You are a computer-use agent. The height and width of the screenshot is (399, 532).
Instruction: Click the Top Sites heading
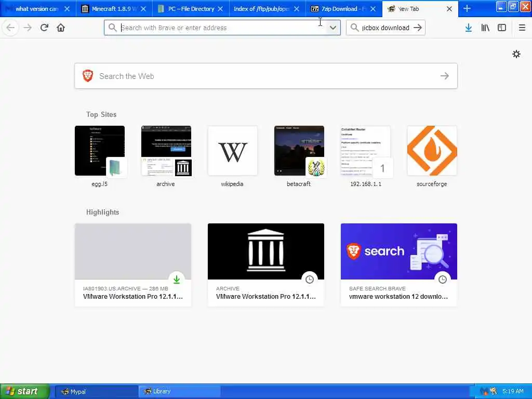coord(101,114)
